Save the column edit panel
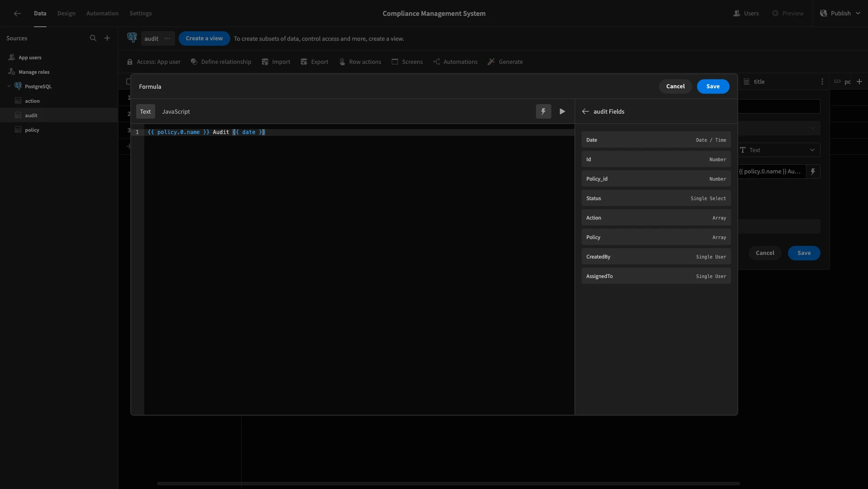This screenshot has width=868, height=489. pos(804,253)
